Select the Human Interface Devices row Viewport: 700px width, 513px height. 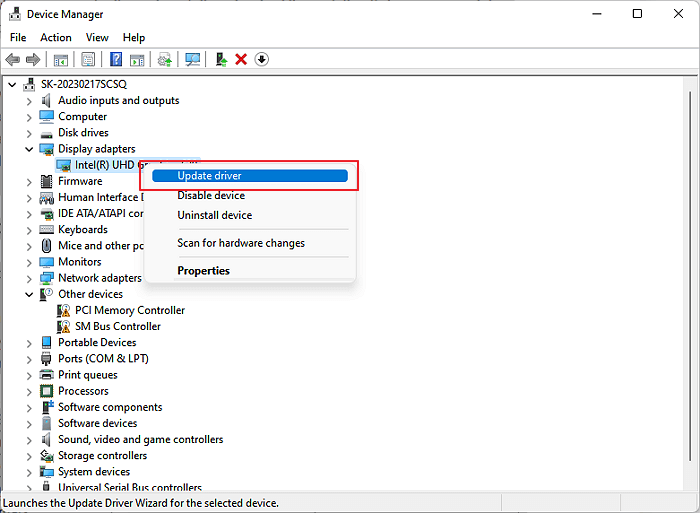point(92,197)
